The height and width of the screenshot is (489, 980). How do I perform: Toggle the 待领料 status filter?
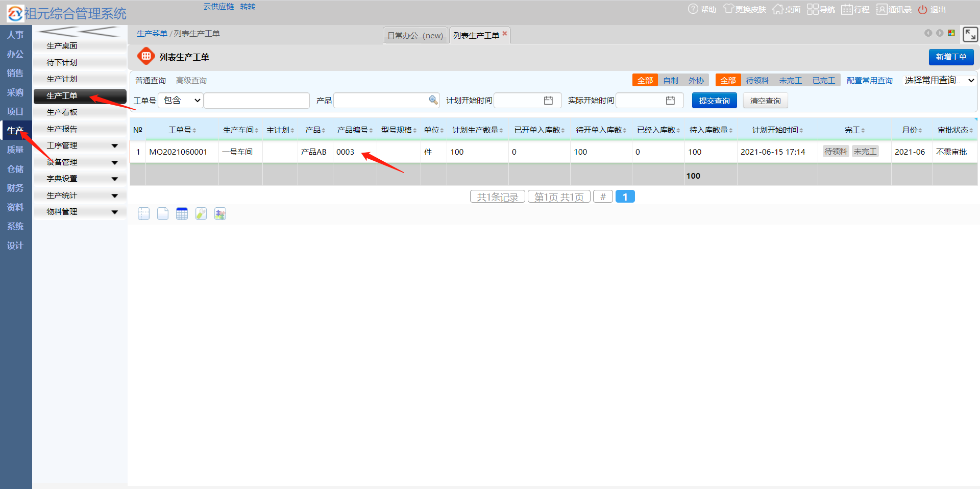[x=757, y=80]
